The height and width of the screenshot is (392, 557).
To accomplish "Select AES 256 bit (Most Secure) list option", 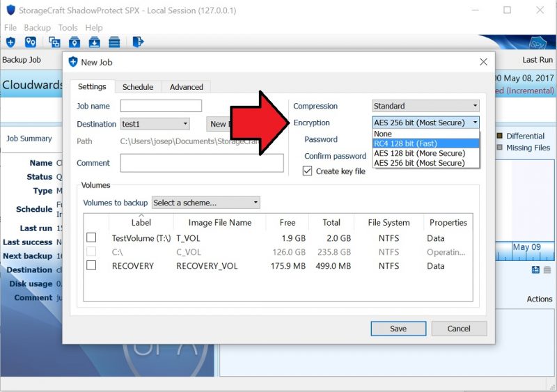I will tap(426, 163).
